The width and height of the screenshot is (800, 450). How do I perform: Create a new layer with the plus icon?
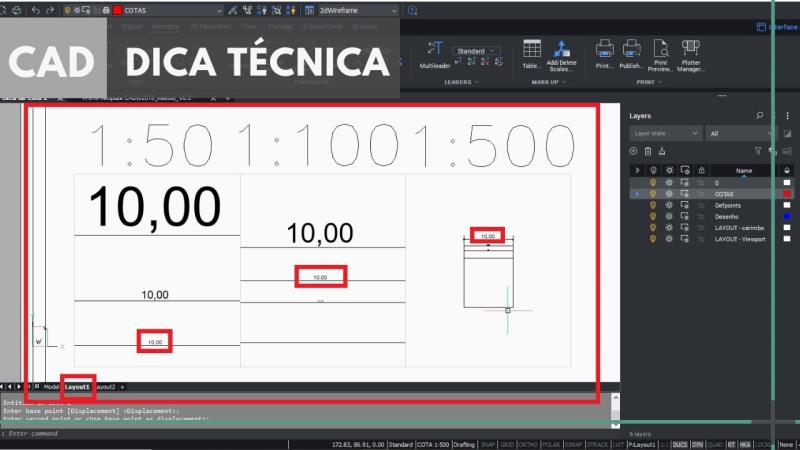(633, 151)
